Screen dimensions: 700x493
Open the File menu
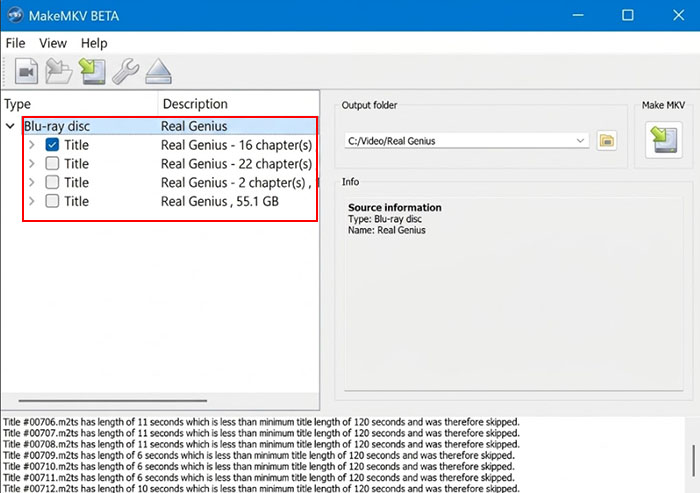click(x=15, y=43)
